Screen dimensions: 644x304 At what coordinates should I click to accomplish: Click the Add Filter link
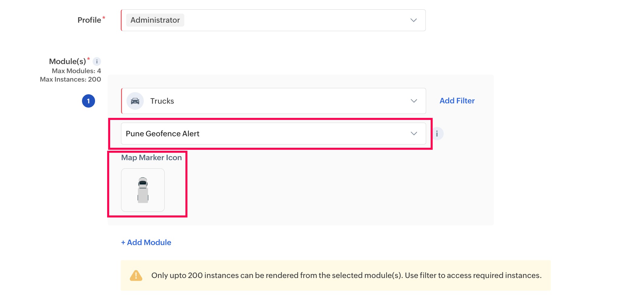pos(457,101)
